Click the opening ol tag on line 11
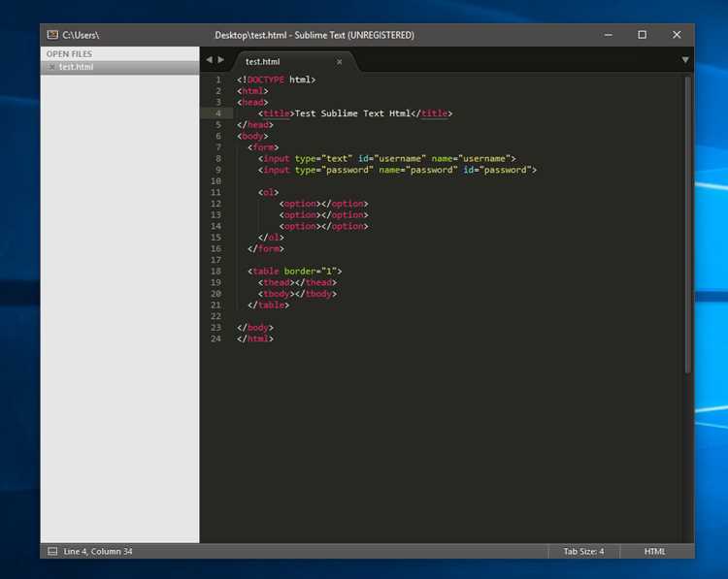728x579 pixels. click(268, 193)
